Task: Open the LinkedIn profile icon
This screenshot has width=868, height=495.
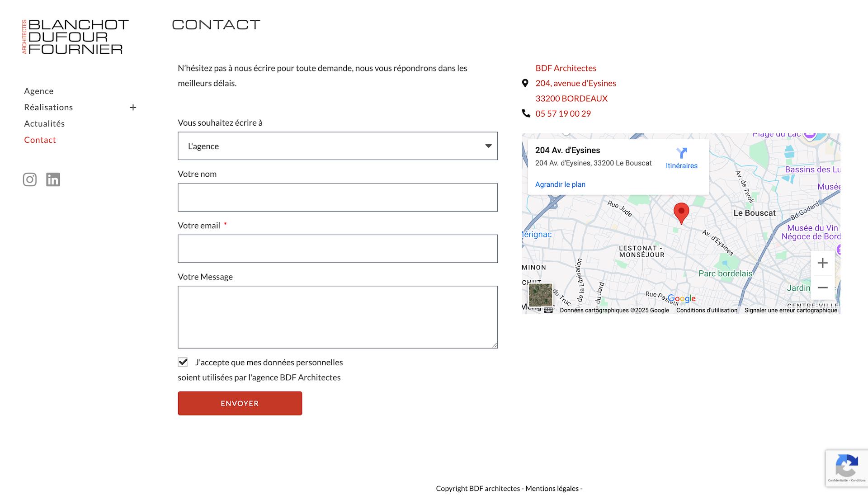Action: pyautogui.click(x=53, y=179)
